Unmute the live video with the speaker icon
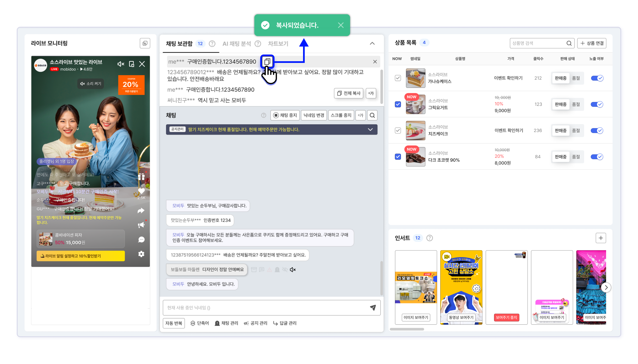The width and height of the screenshot is (638, 364). tap(121, 64)
